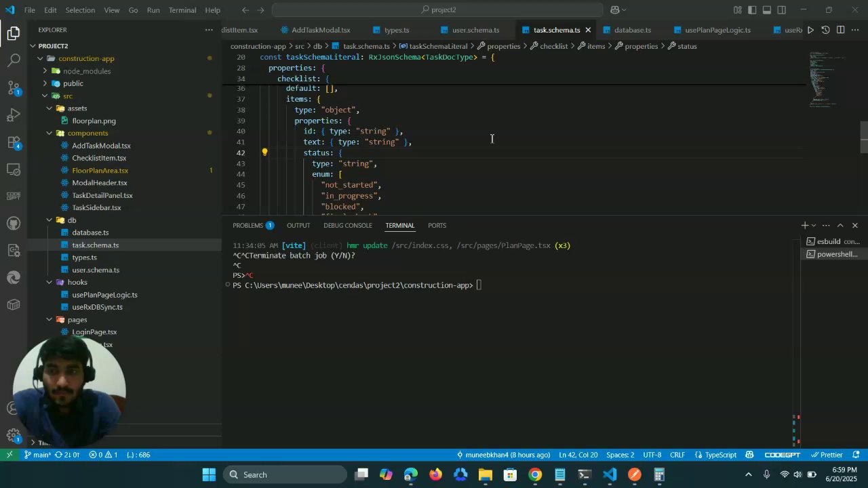Open Chrome from the Windows taskbar
Screen dimensions: 868x488
tap(535, 474)
